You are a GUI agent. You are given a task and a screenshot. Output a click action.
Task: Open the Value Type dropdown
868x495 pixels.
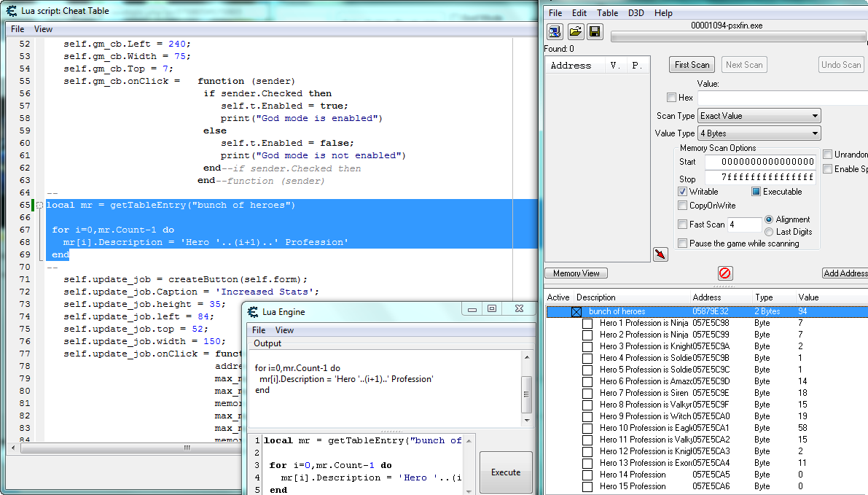click(759, 133)
